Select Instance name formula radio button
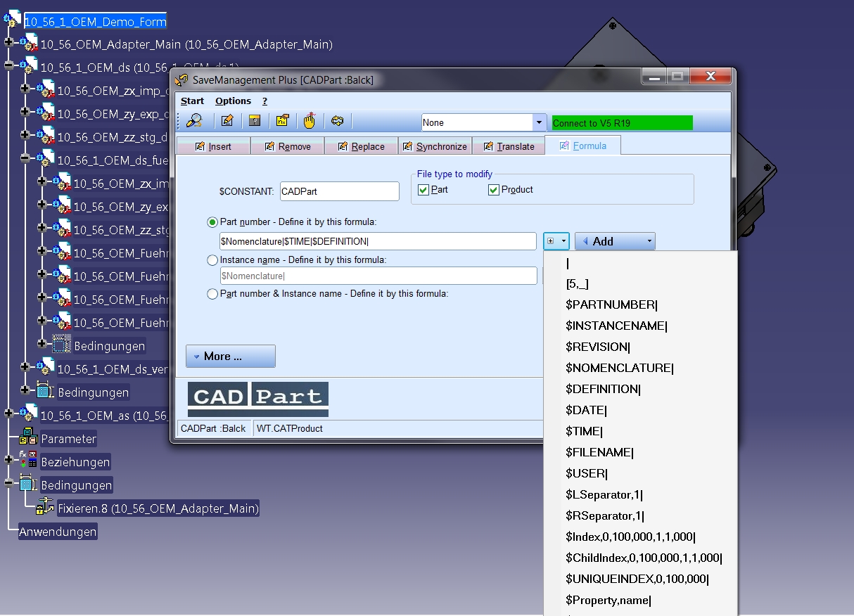The width and height of the screenshot is (854, 616). (x=212, y=260)
